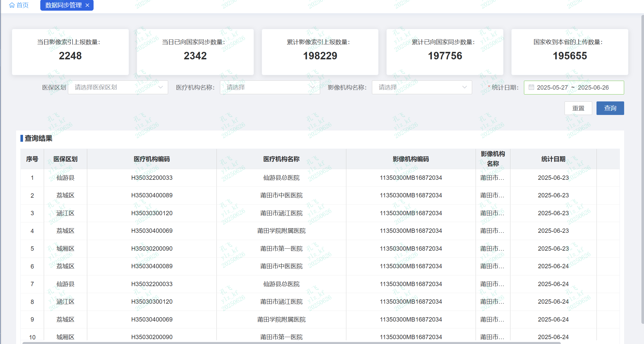Click the 医疗机构编码 column header

point(152,159)
